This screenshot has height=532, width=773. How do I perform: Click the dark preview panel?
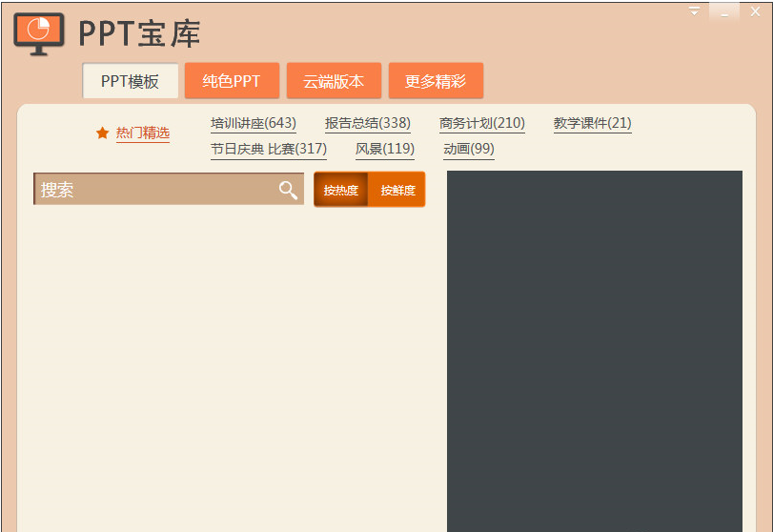[595, 351]
